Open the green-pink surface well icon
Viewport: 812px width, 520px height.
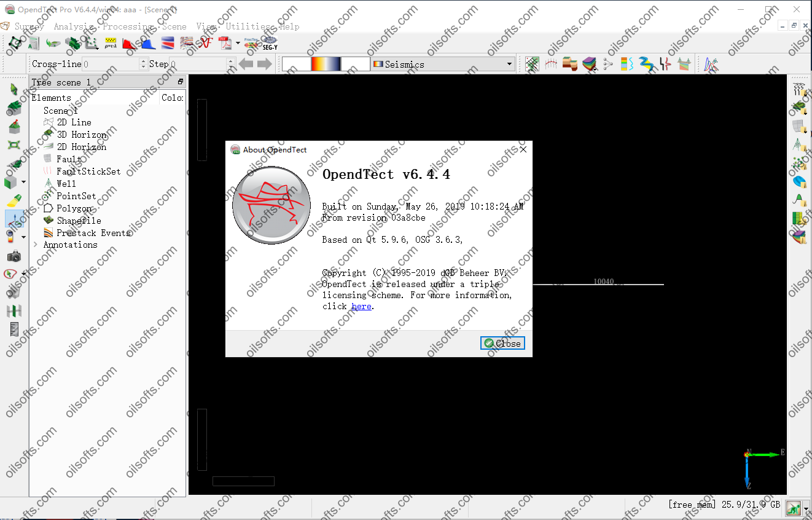(684, 64)
